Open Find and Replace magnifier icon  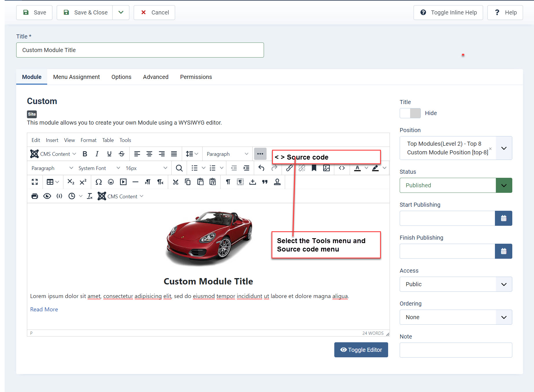tap(179, 168)
